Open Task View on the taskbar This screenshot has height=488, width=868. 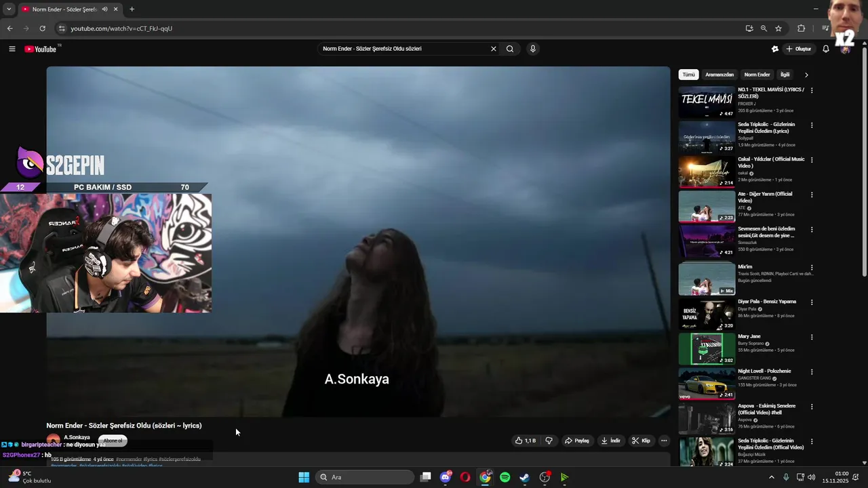pyautogui.click(x=425, y=477)
